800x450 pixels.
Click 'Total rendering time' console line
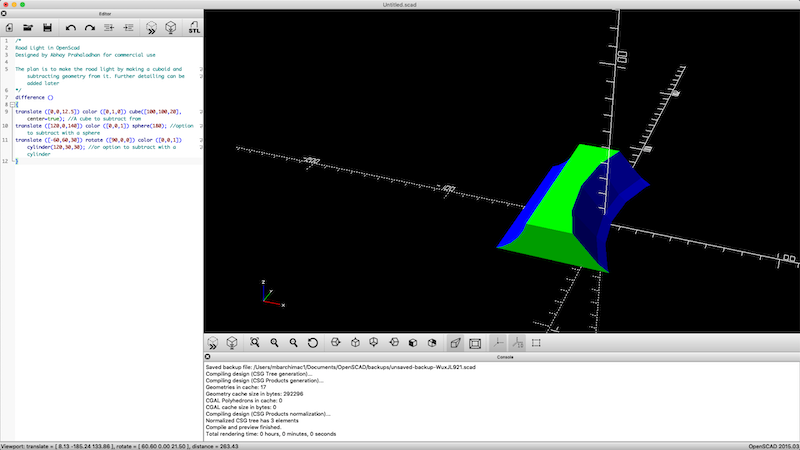pos(270,434)
